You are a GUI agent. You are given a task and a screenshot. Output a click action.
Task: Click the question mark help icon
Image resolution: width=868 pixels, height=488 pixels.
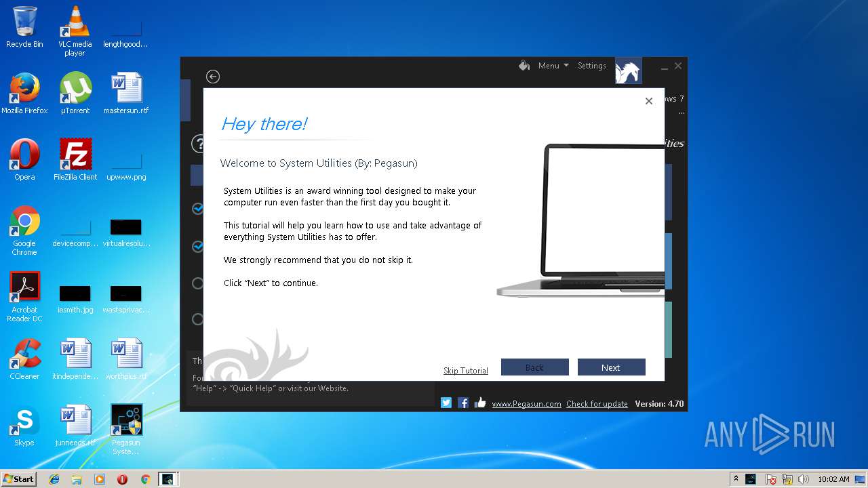(x=197, y=144)
